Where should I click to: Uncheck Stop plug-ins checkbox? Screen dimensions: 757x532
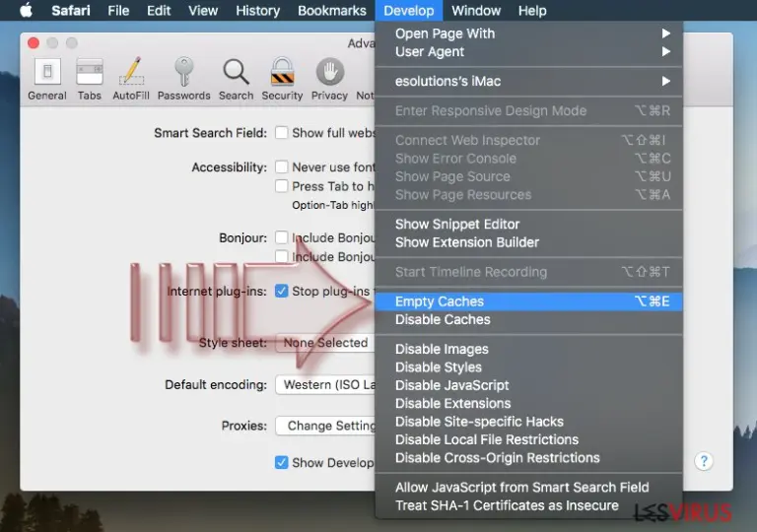[282, 291]
